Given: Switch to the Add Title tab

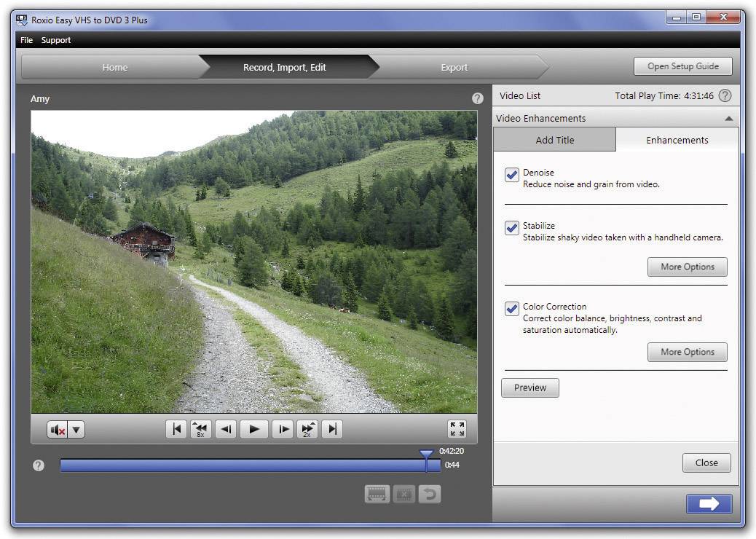Looking at the screenshot, I should [x=554, y=140].
